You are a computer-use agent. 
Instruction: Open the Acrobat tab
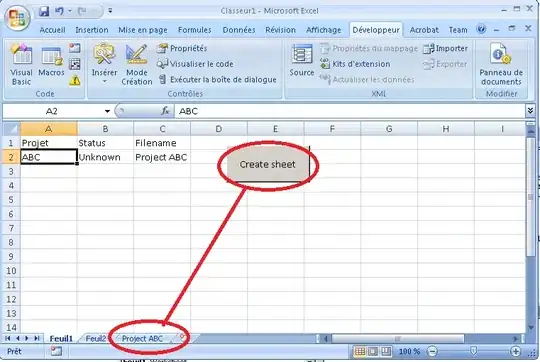[x=424, y=30]
